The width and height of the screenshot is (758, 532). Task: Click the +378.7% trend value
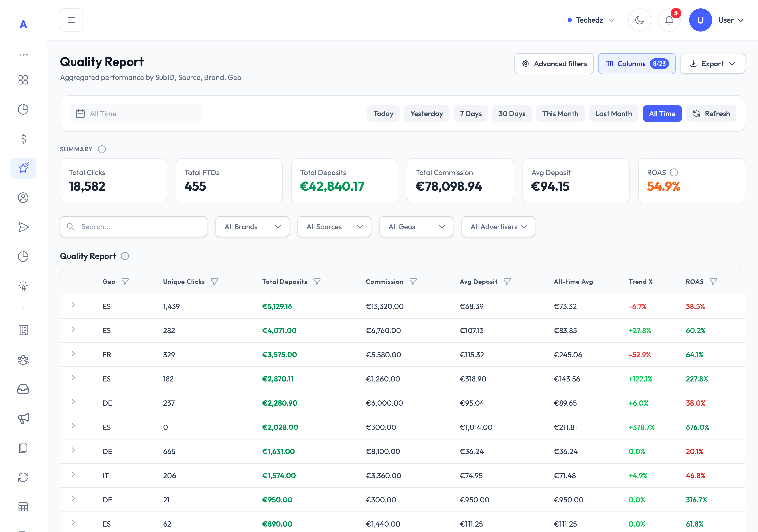pos(641,427)
